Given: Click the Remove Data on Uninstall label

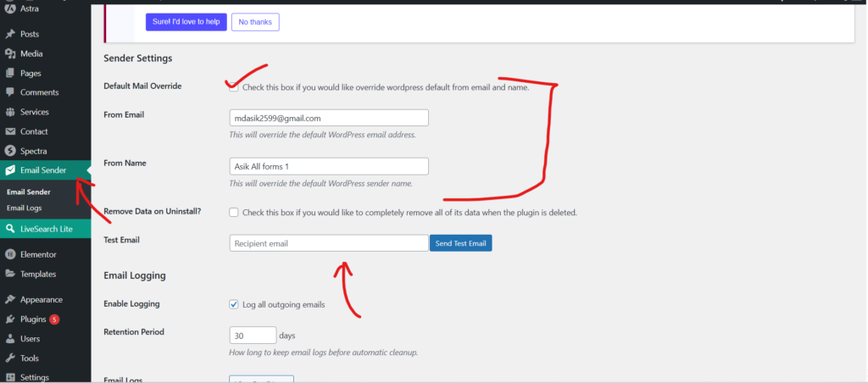Looking at the screenshot, I should 153,212.
